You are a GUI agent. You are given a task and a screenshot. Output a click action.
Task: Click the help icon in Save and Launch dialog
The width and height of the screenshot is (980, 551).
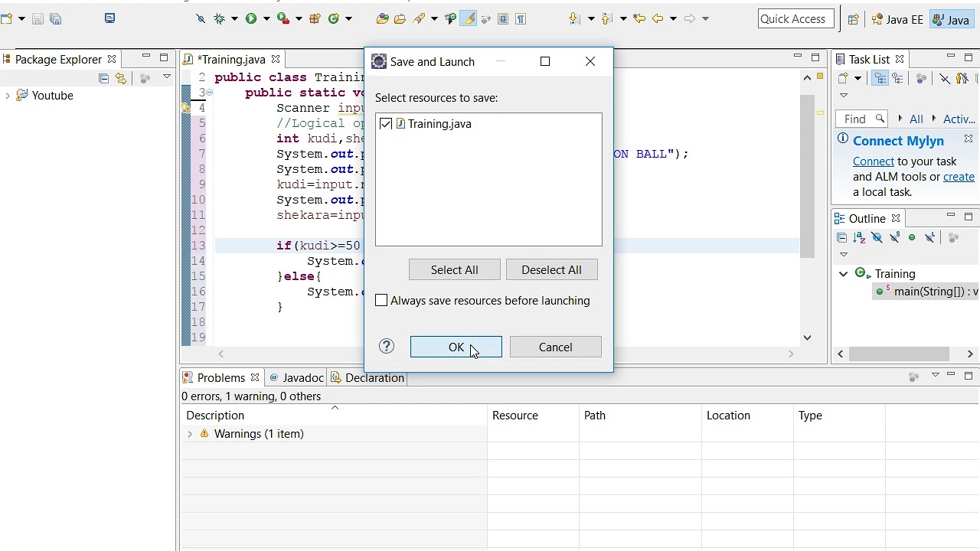[x=387, y=347]
